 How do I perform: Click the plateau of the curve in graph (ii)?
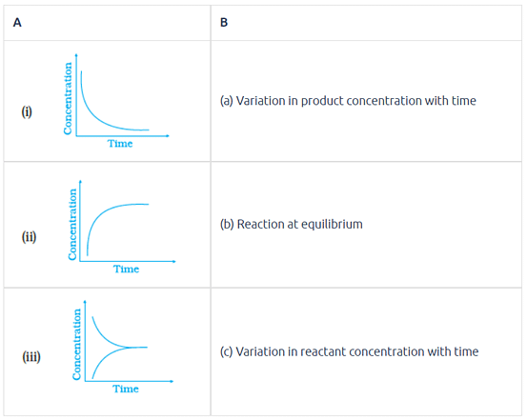132,205
